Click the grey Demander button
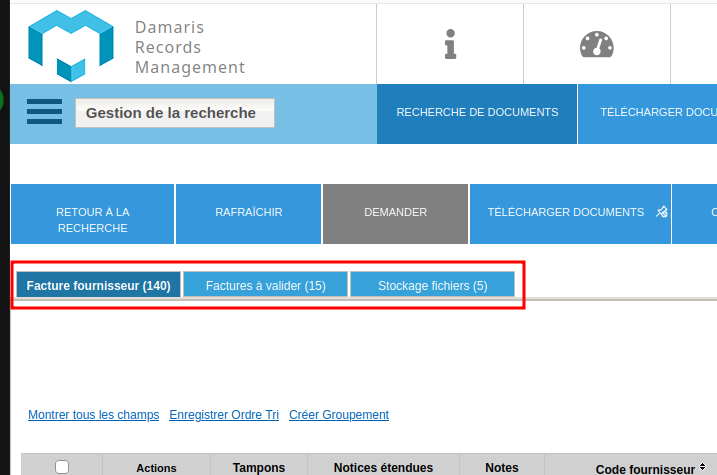Image resolution: width=717 pixels, height=475 pixels. point(396,214)
